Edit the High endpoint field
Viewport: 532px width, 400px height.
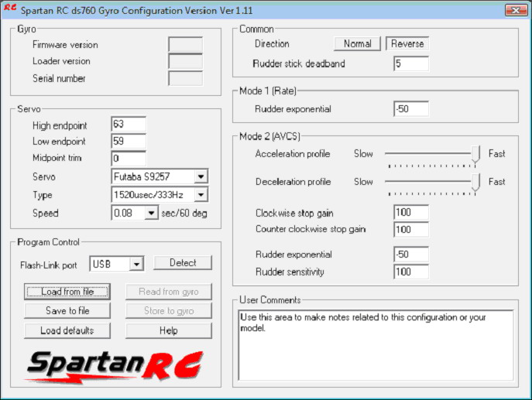(129, 124)
